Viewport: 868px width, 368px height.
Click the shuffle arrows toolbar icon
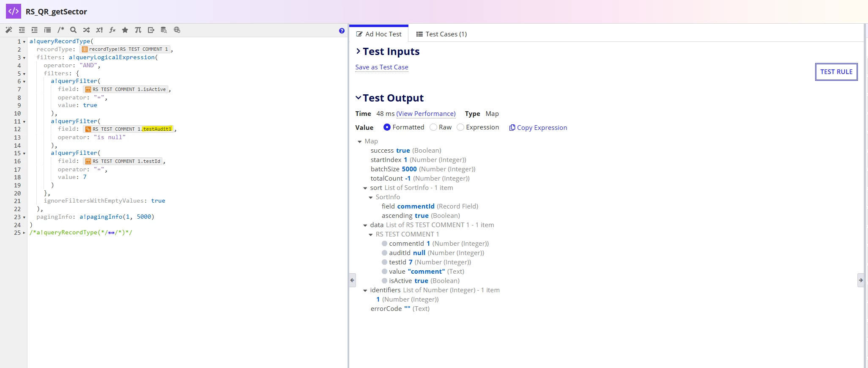pyautogui.click(x=86, y=30)
